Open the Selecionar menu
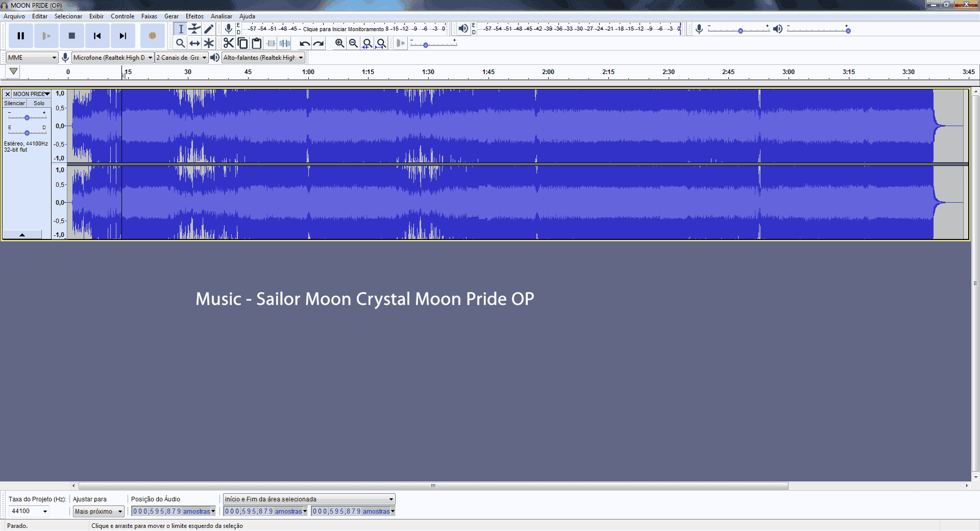980x531 pixels. pyautogui.click(x=68, y=16)
